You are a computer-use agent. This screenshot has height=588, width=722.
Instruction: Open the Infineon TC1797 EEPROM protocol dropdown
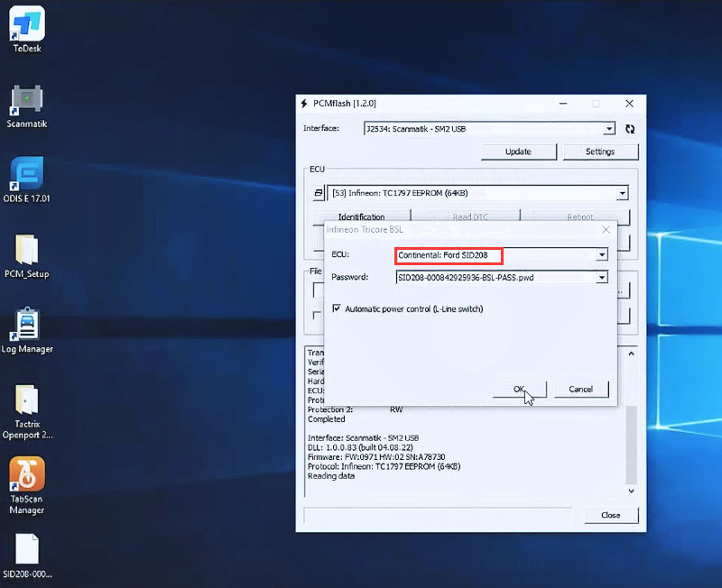coord(622,193)
